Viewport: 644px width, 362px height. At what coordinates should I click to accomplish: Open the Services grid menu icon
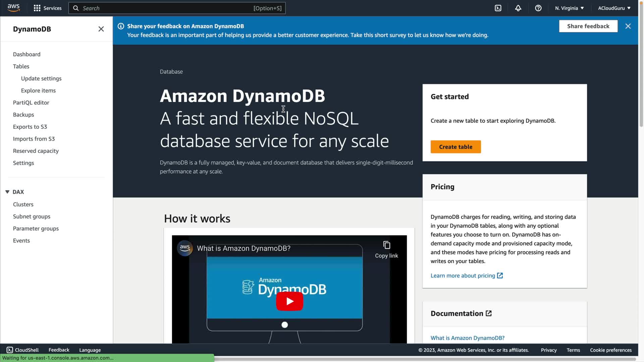tap(37, 8)
